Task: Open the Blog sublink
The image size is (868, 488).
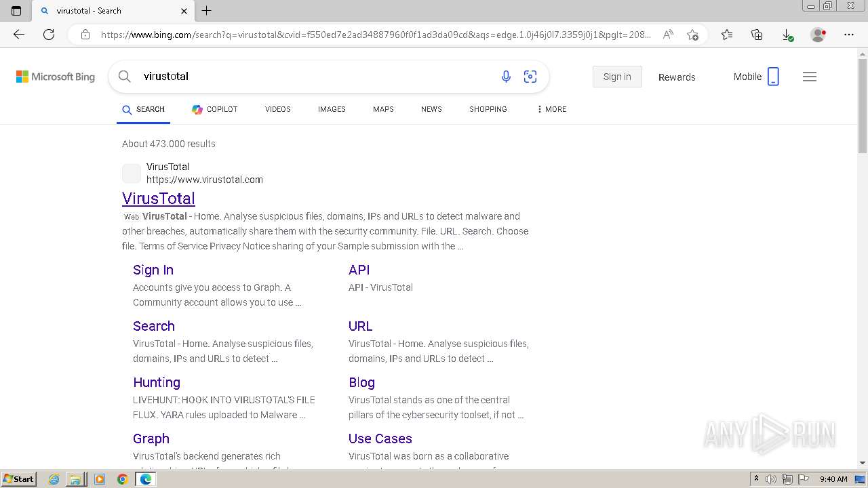Action: tap(361, 382)
